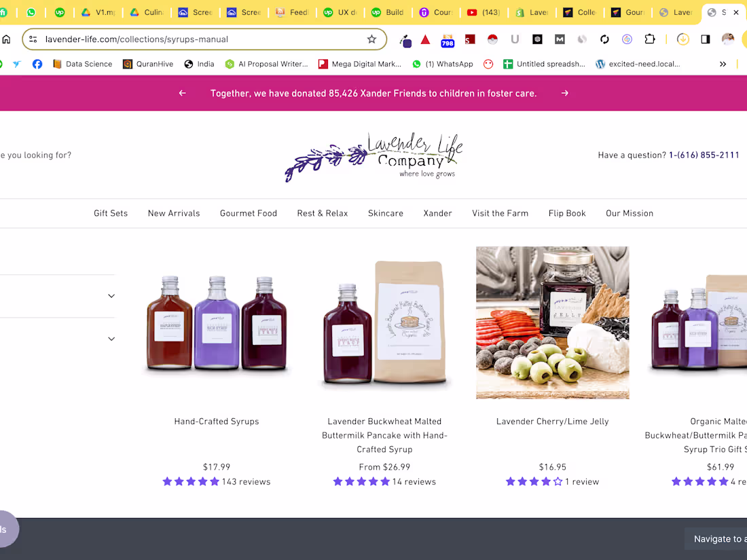Open the excited-need.local WordPress bookmark
Screen dimensions: 747x560
637,64
